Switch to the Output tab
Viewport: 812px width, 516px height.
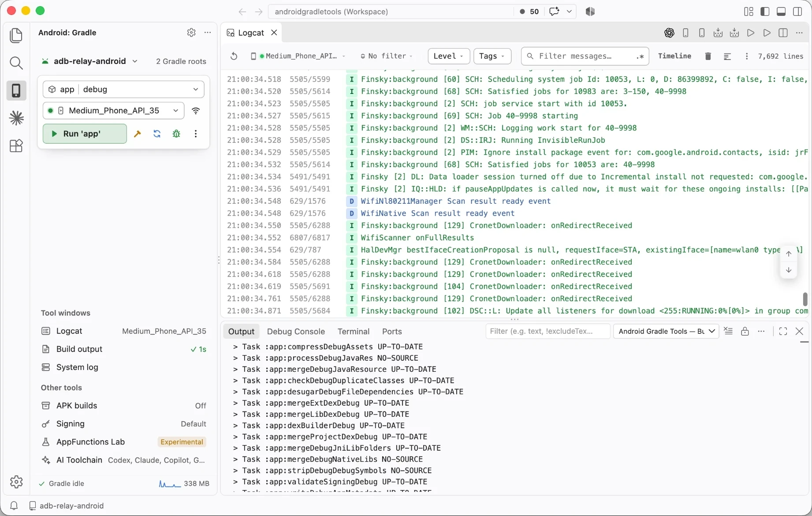(241, 331)
